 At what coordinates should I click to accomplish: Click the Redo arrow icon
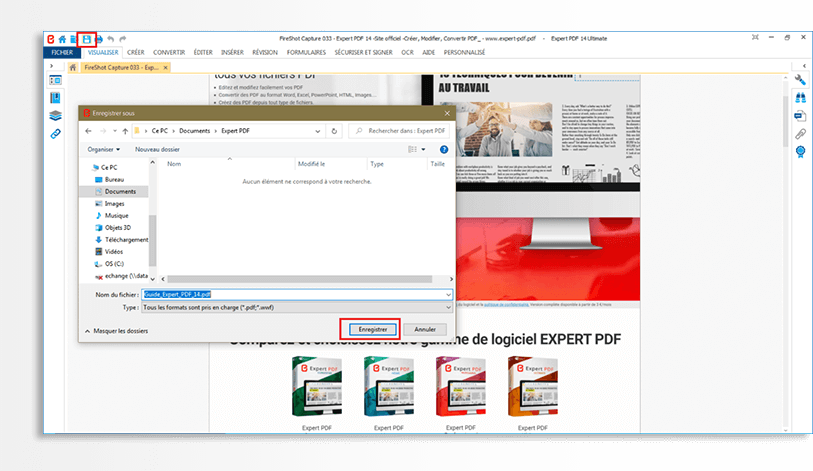pyautogui.click(x=123, y=39)
